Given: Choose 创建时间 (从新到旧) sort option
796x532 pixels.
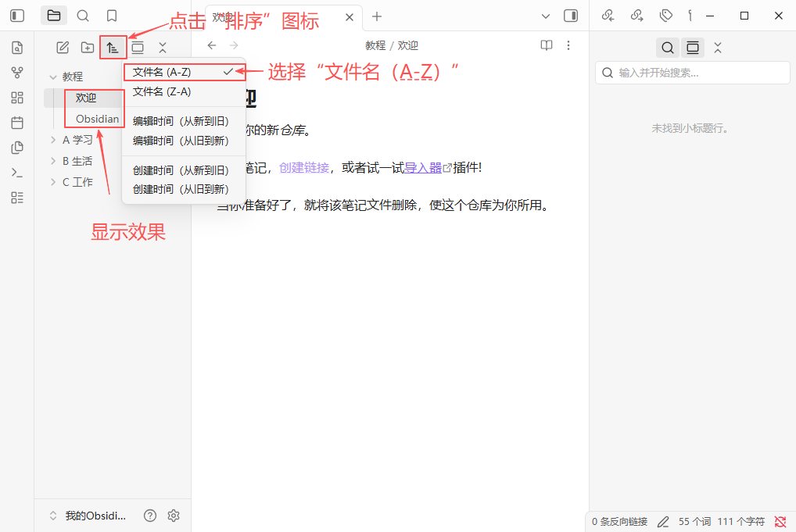Looking at the screenshot, I should point(183,170).
